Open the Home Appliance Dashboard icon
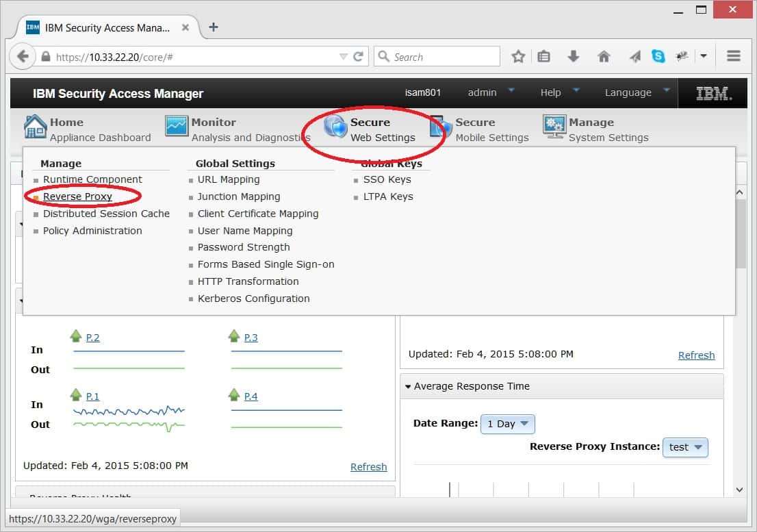Screen dimensions: 757x532 [34, 127]
